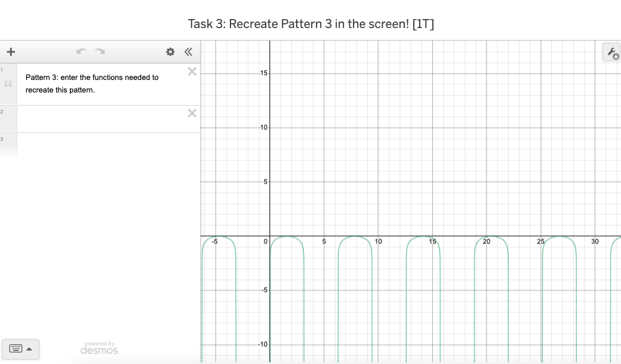This screenshot has width=621, height=364.
Task: Click the powered by desmos logo
Action: tap(99, 348)
